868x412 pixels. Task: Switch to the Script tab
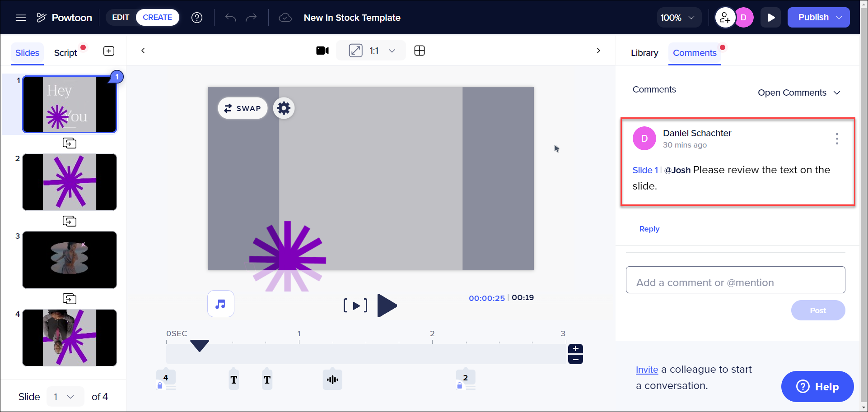[x=65, y=53]
